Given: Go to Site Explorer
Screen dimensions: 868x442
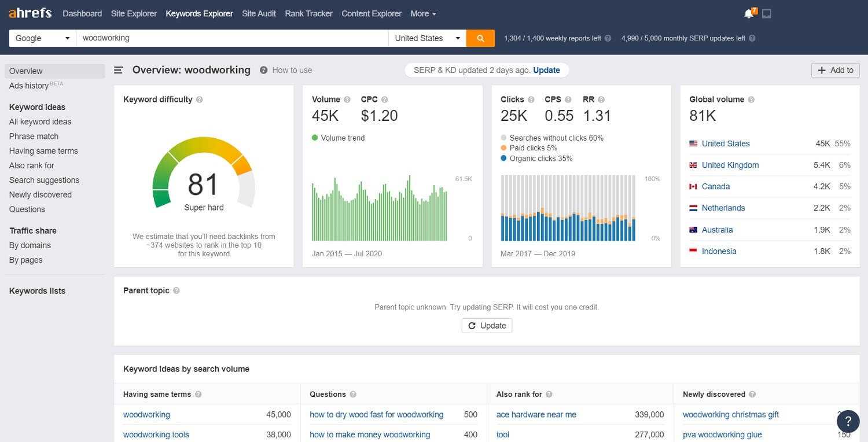Looking at the screenshot, I should 134,13.
